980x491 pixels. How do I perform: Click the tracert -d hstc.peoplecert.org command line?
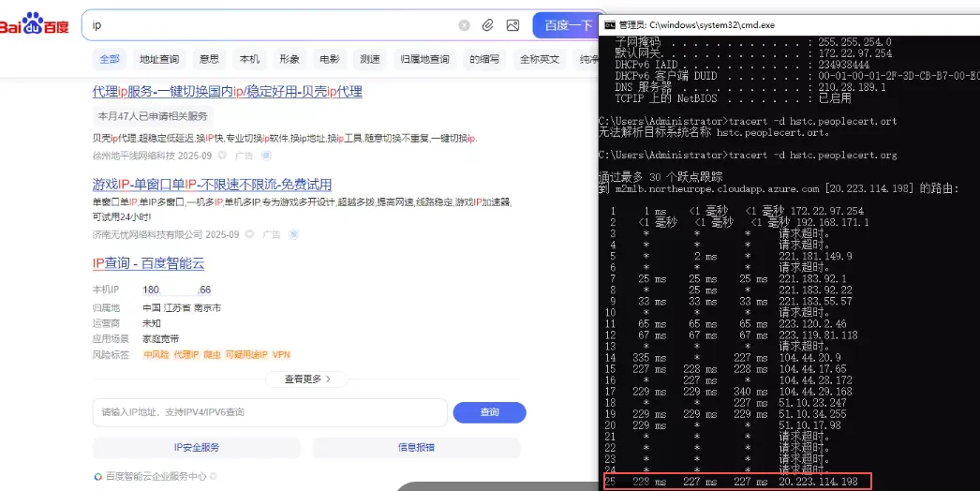[748, 155]
